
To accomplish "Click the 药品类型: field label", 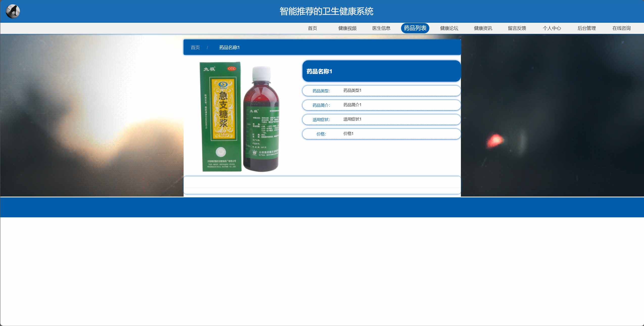I will 321,91.
